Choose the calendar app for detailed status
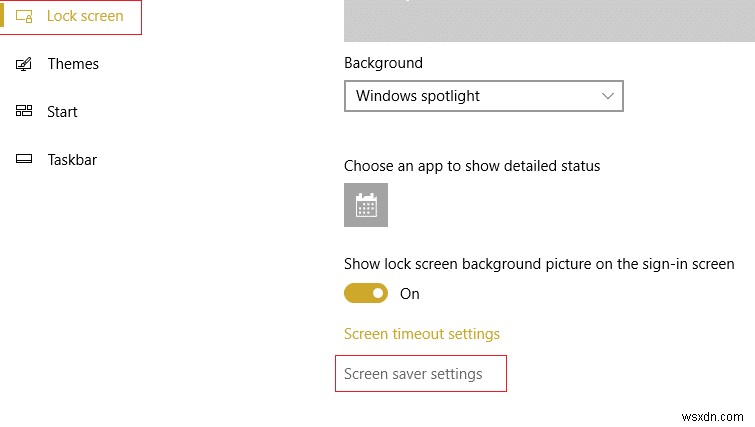 tap(366, 205)
